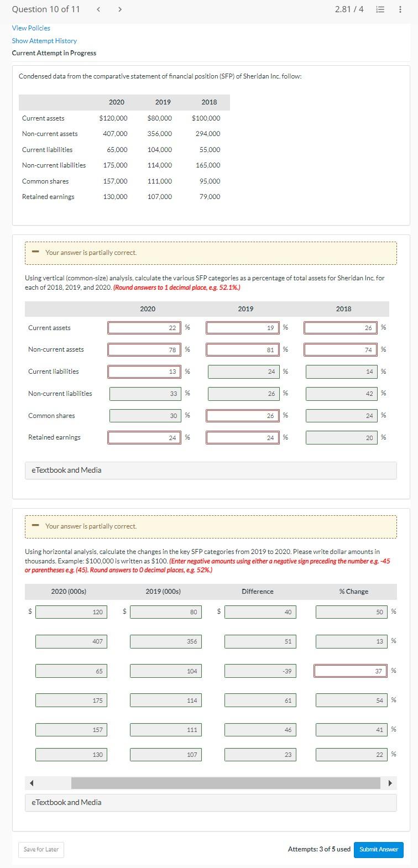Click the right scroll arrow below horizontal analysis table
Viewport: 418px width, 868px height.
[x=390, y=783]
